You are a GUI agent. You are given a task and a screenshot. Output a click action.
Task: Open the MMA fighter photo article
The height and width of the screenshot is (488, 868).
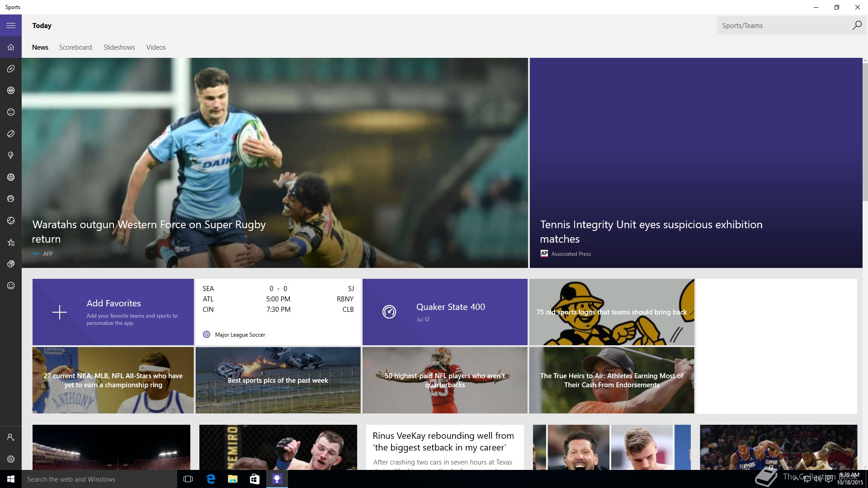[x=278, y=447]
